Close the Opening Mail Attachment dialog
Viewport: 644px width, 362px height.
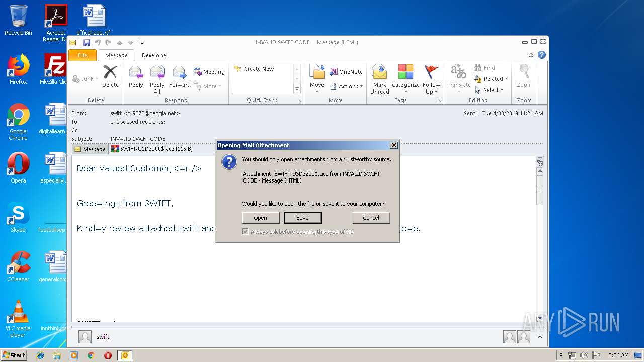394,145
